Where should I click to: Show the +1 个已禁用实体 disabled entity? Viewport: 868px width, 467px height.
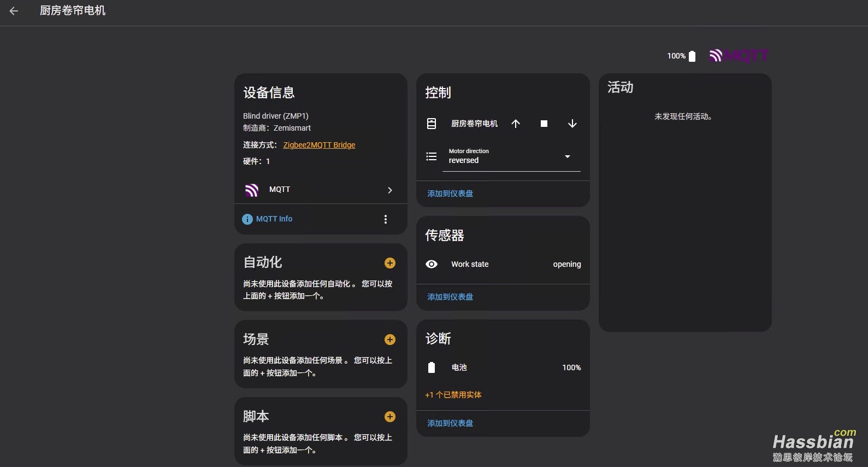tap(453, 395)
